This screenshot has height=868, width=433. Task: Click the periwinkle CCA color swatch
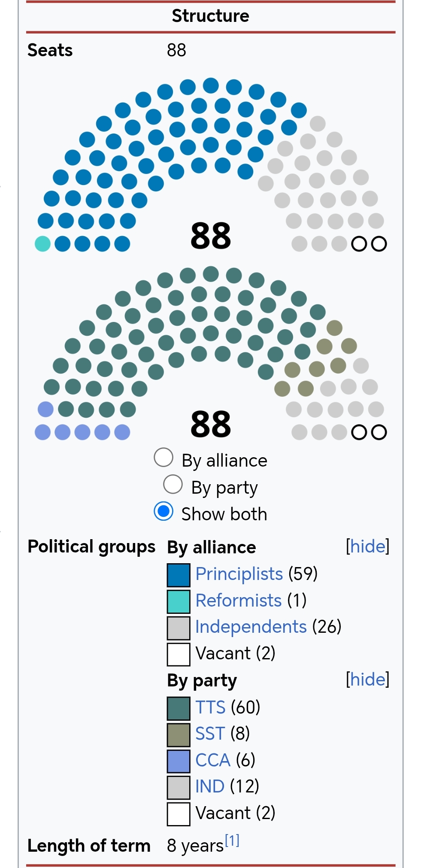tap(179, 761)
